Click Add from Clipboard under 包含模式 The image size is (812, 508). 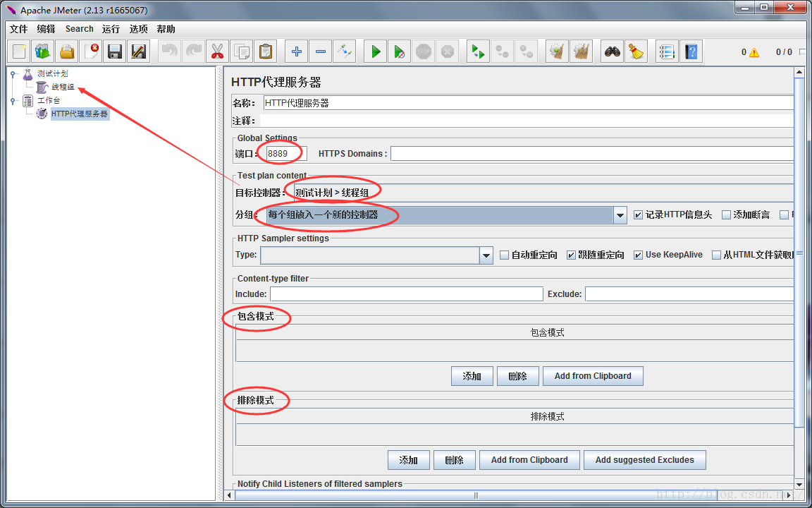click(x=593, y=376)
